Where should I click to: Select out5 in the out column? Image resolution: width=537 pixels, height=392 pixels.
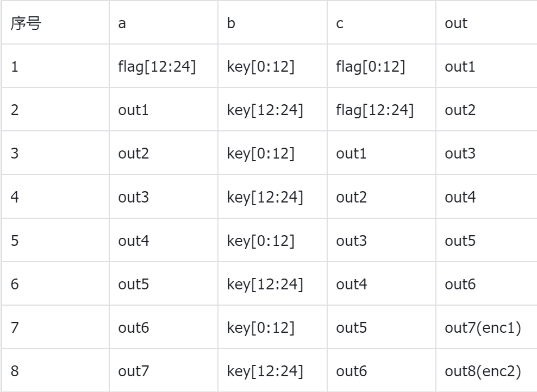click(459, 241)
